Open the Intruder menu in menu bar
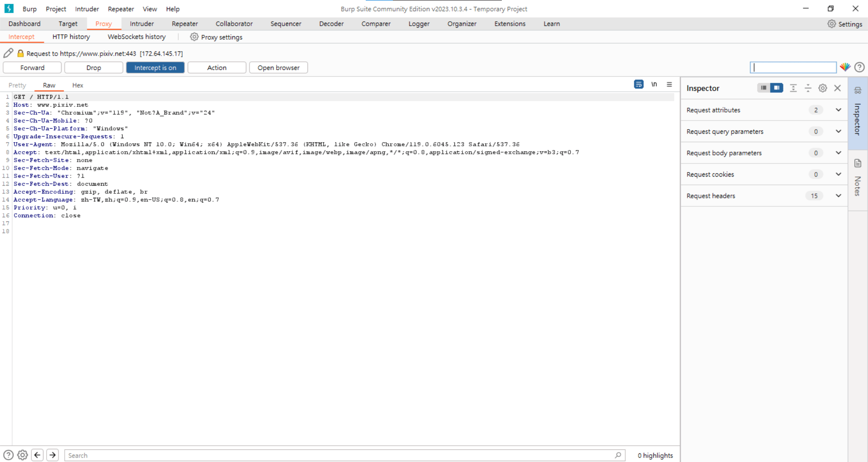The height and width of the screenshot is (462, 868). (87, 9)
